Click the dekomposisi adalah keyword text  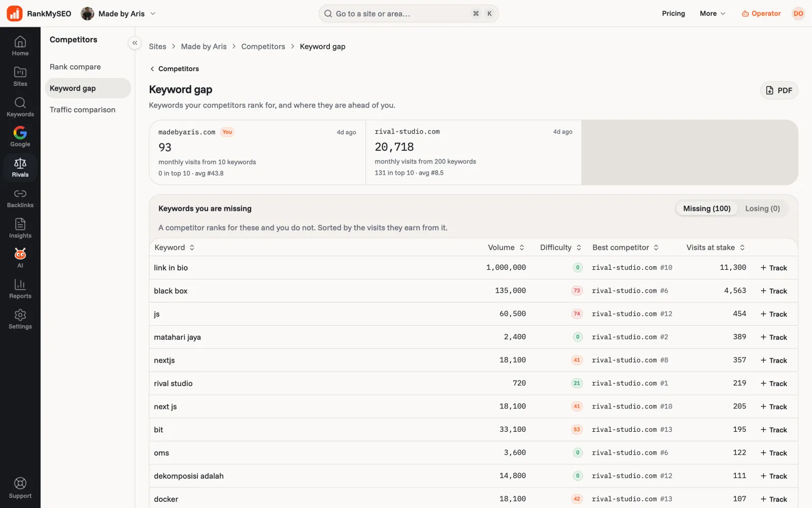coord(189,476)
